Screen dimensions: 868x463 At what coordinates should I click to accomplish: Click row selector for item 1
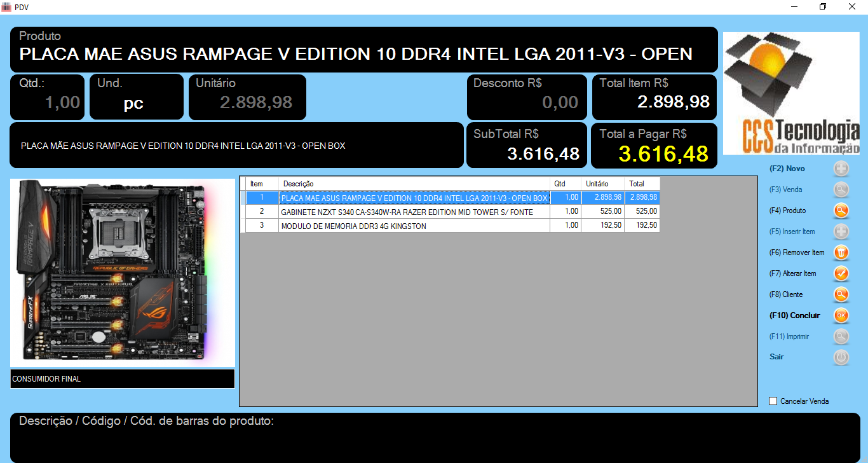pos(243,198)
